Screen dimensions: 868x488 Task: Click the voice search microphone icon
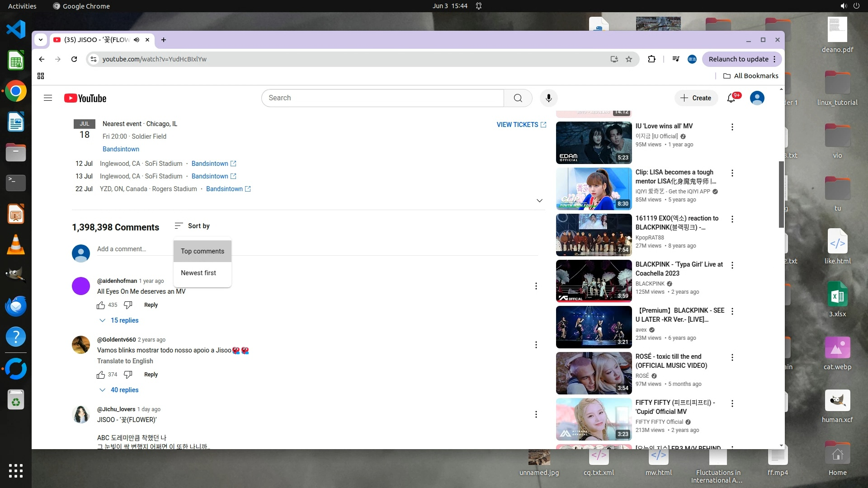click(548, 98)
